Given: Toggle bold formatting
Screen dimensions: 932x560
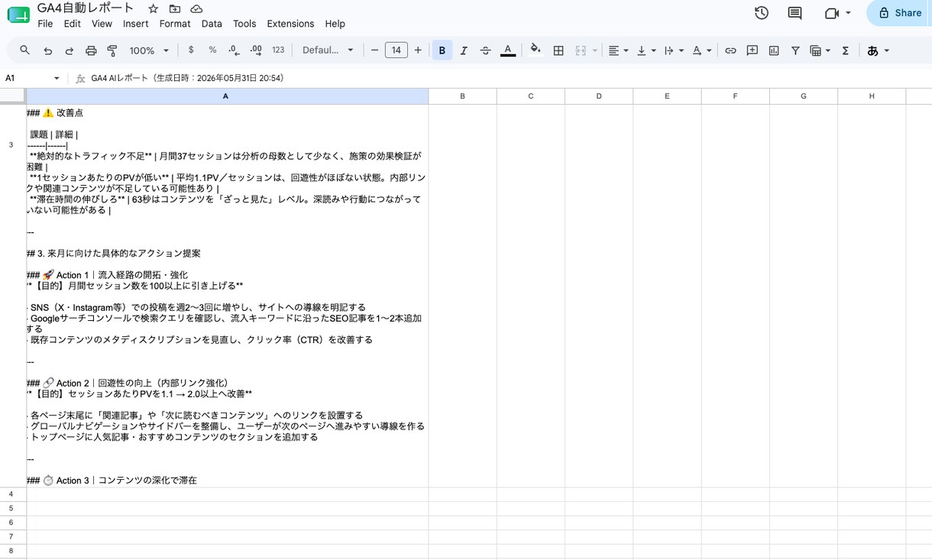Looking at the screenshot, I should [442, 50].
